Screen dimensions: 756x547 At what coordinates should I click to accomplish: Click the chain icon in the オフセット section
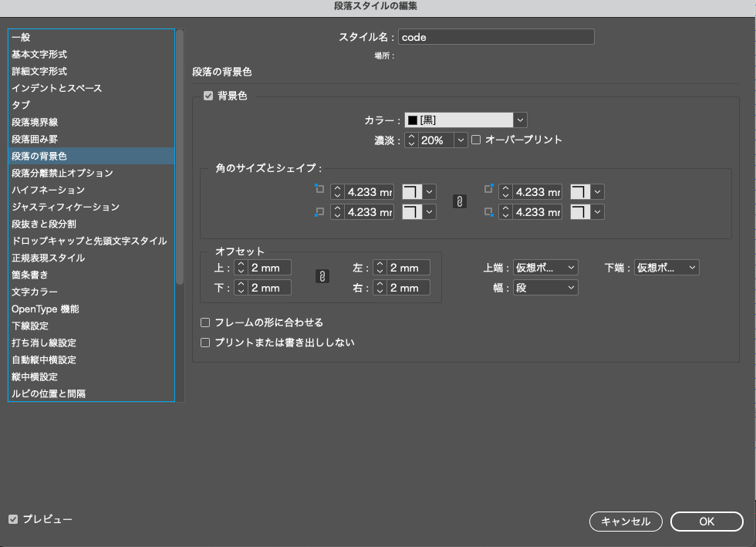point(322,278)
